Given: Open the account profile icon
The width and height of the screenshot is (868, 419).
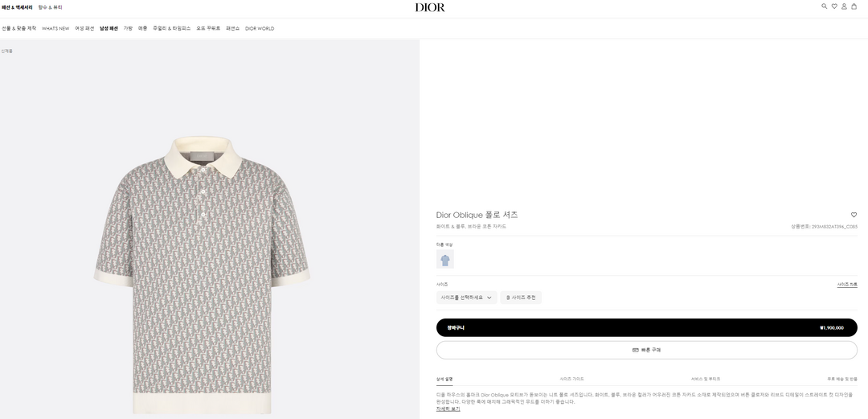Looking at the screenshot, I should point(844,6).
